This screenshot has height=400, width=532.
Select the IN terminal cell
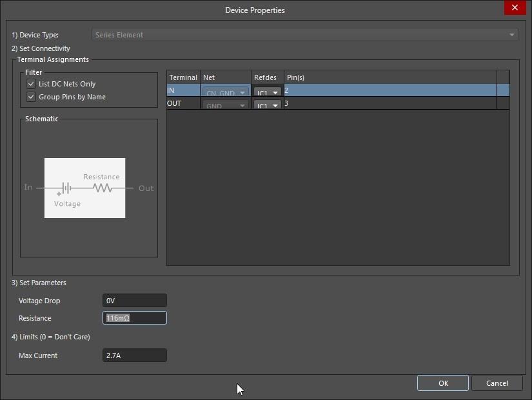click(x=183, y=90)
